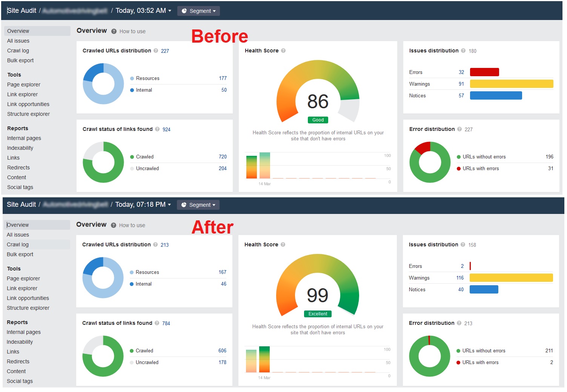Click the blue Notices bar for 40

click(484, 289)
